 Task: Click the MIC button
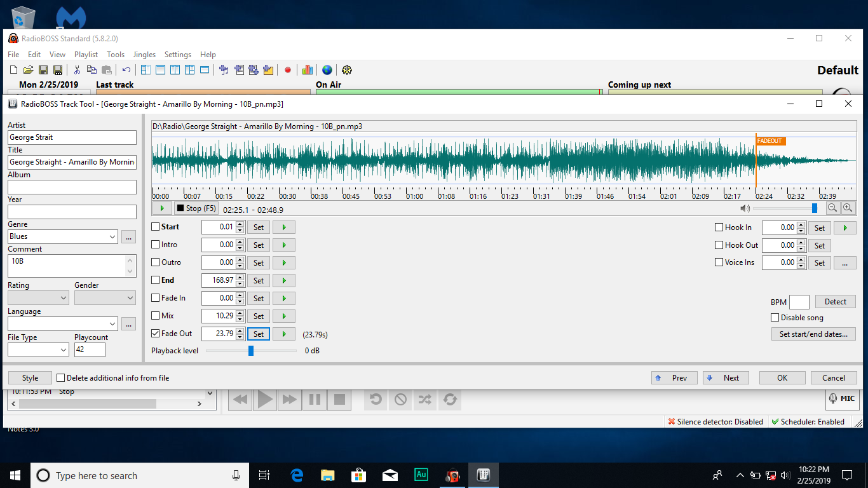click(x=843, y=398)
